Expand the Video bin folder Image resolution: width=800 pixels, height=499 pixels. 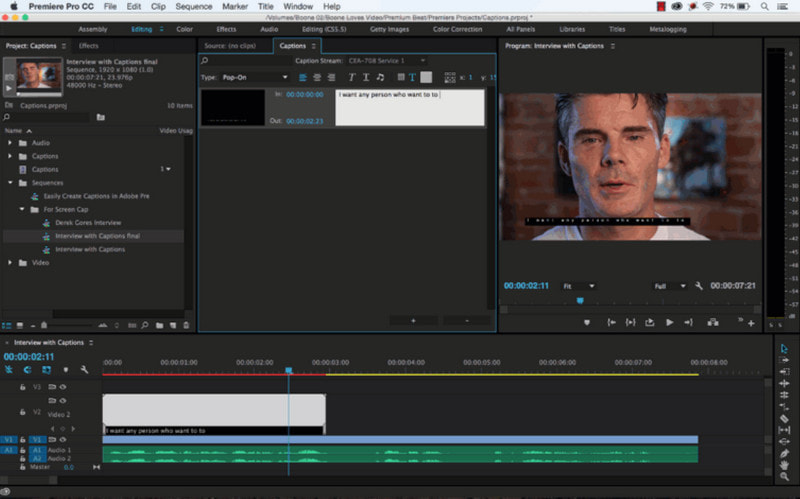tap(11, 262)
